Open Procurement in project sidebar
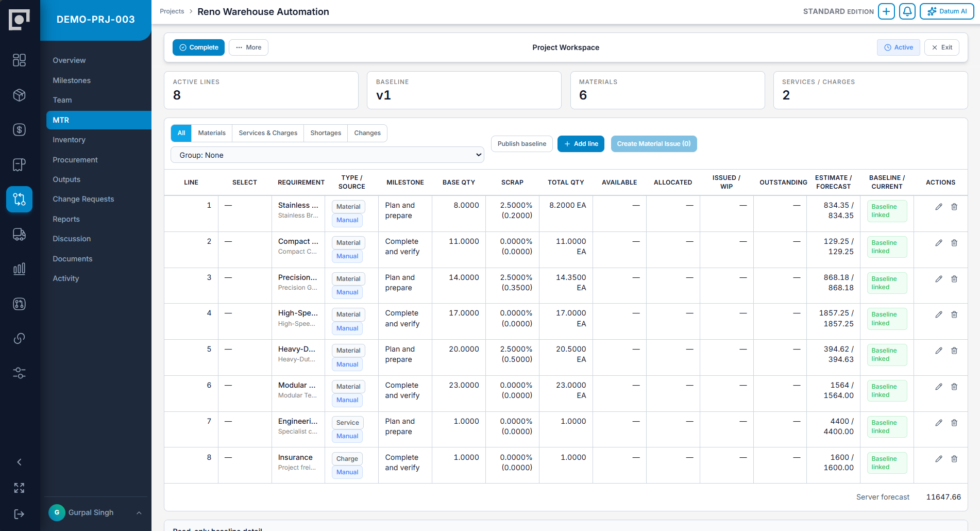 tap(75, 160)
